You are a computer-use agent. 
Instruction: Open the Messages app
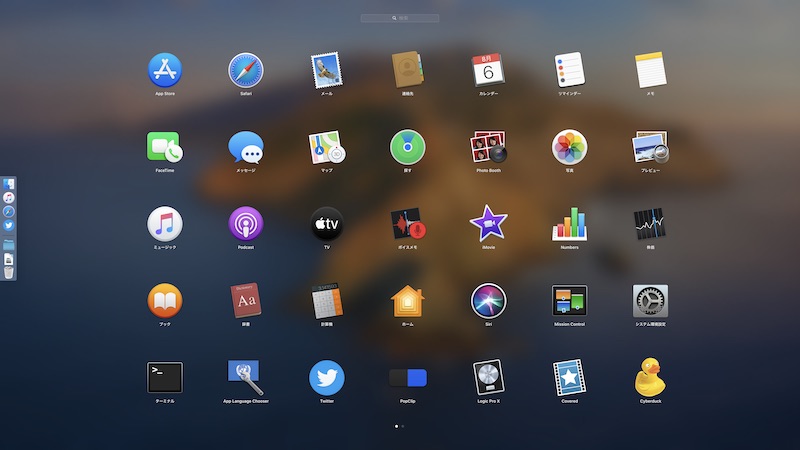coord(246,147)
